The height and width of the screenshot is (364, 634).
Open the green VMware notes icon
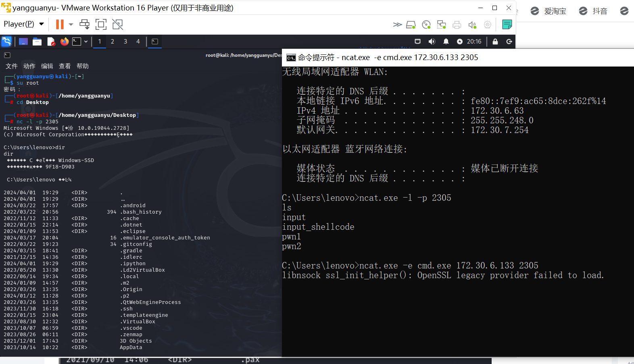pos(507,25)
